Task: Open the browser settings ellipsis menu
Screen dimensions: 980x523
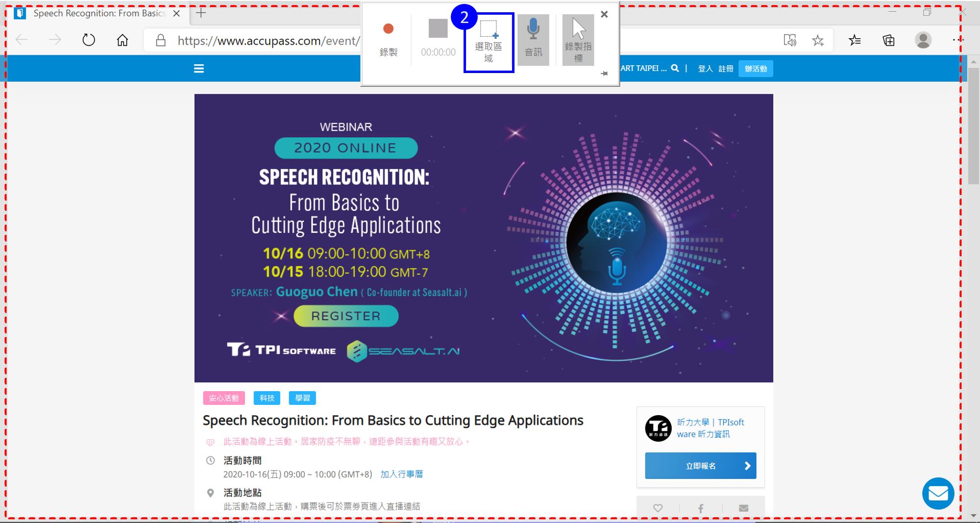Action: point(956,39)
